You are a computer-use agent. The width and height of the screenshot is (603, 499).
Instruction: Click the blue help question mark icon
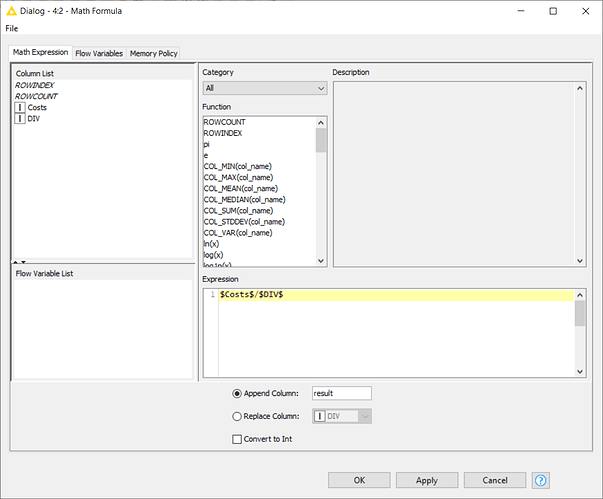pyautogui.click(x=540, y=480)
